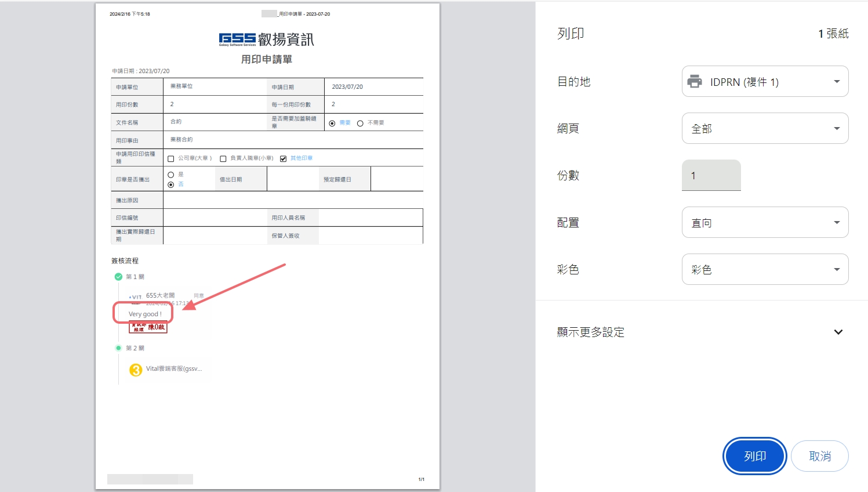Click the VIT avatar next to 655大老闆

pos(135,298)
